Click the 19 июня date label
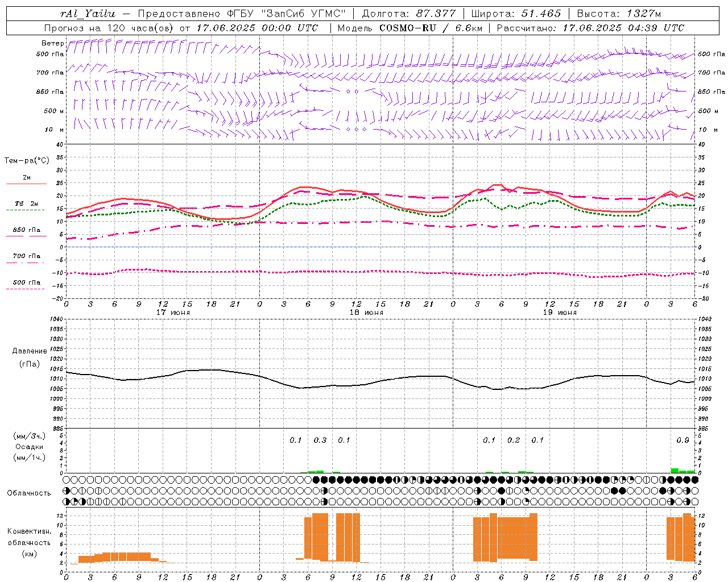This screenshot has height=582, width=728. [560, 313]
